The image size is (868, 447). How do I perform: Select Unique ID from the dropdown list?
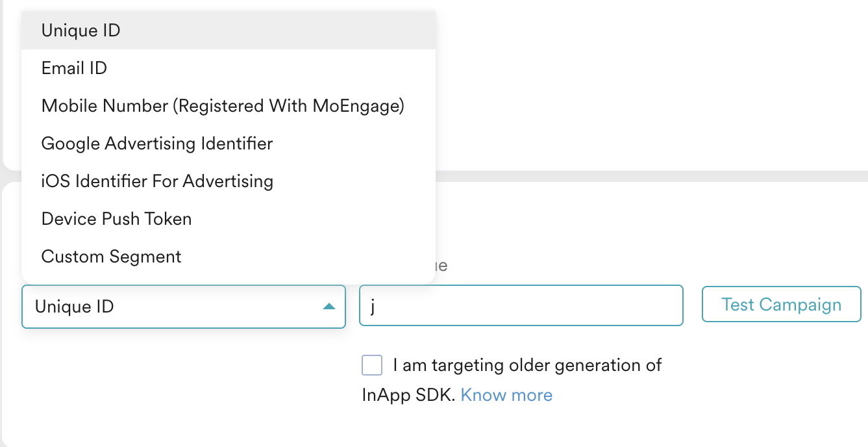81,31
